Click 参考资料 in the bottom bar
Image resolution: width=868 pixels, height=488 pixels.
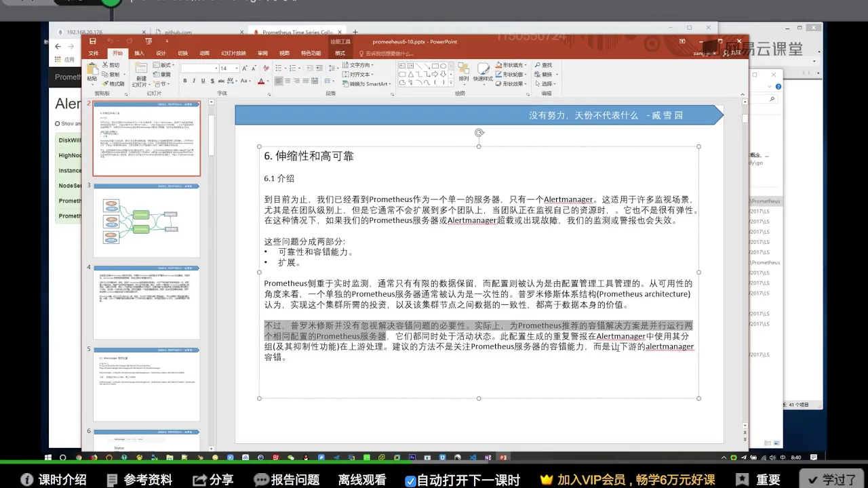pos(139,480)
